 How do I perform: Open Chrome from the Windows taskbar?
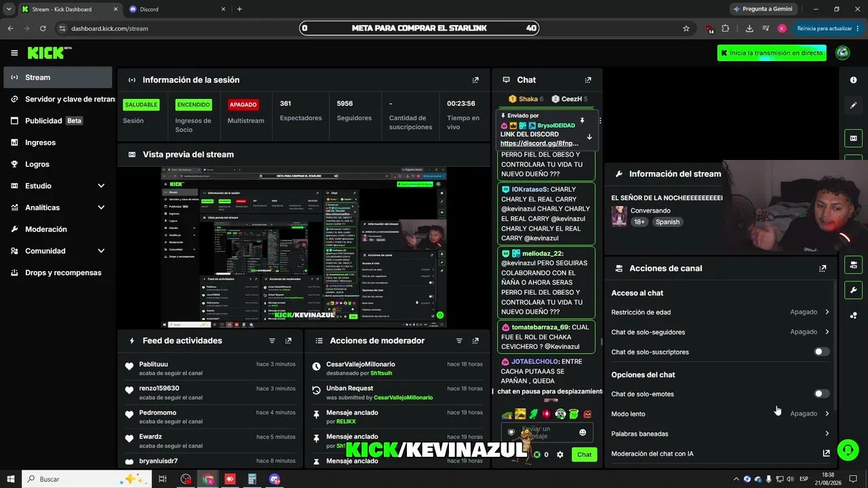[x=208, y=479]
